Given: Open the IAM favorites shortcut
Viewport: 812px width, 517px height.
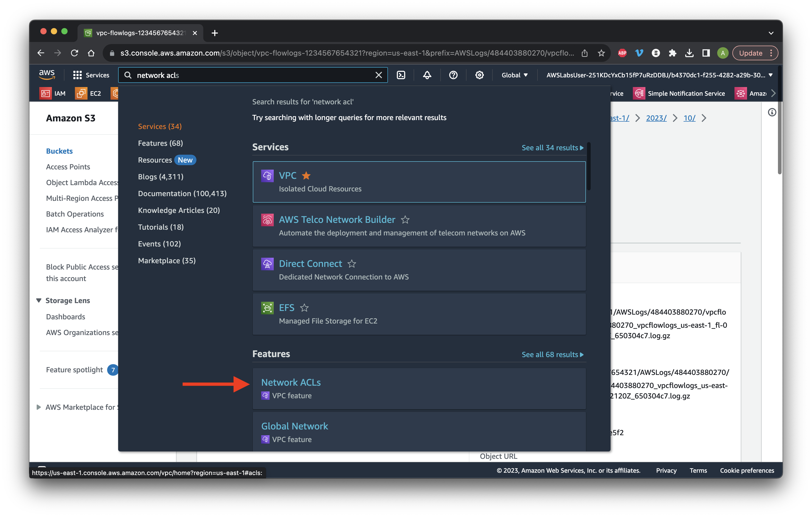Looking at the screenshot, I should coord(53,93).
